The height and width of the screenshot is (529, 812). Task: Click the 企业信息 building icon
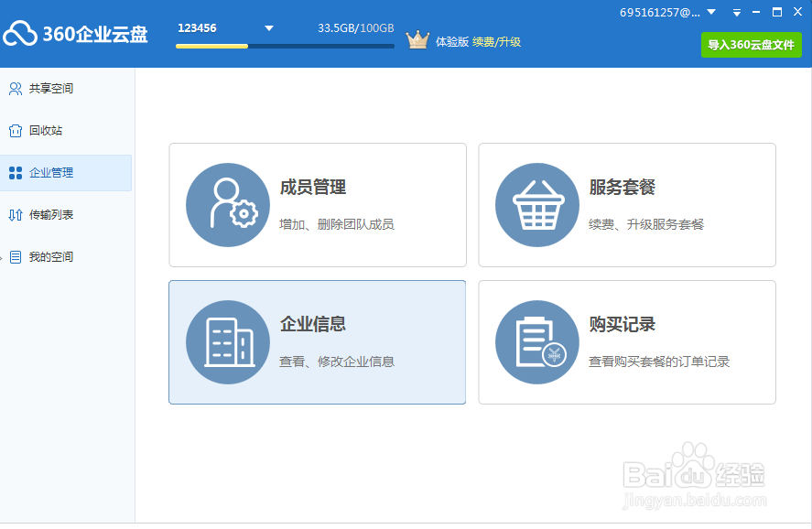pos(228,342)
